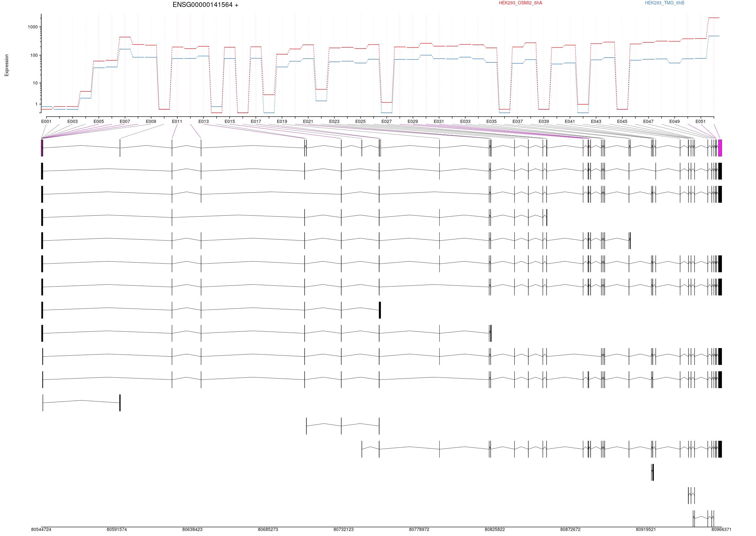
Task: Click exon bin label E043
Action: click(x=596, y=121)
